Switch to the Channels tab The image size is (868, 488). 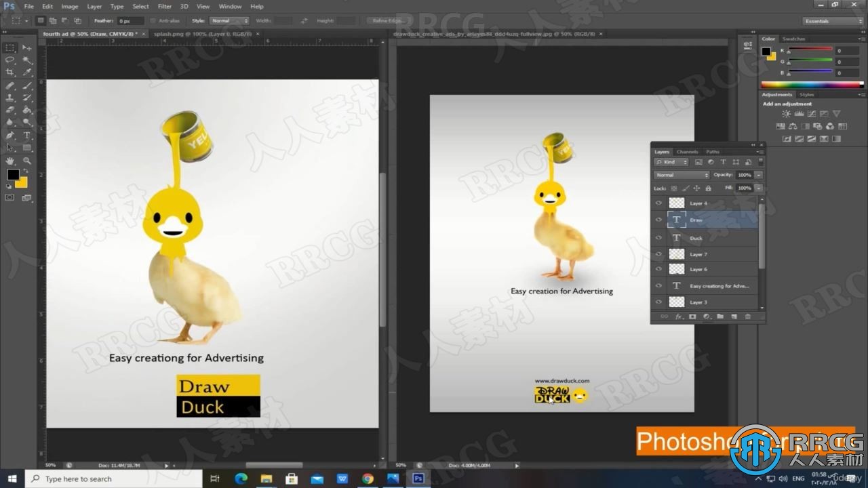[687, 152]
